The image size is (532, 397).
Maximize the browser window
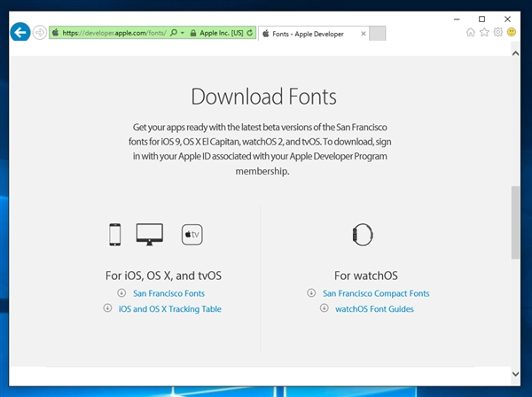pos(481,19)
